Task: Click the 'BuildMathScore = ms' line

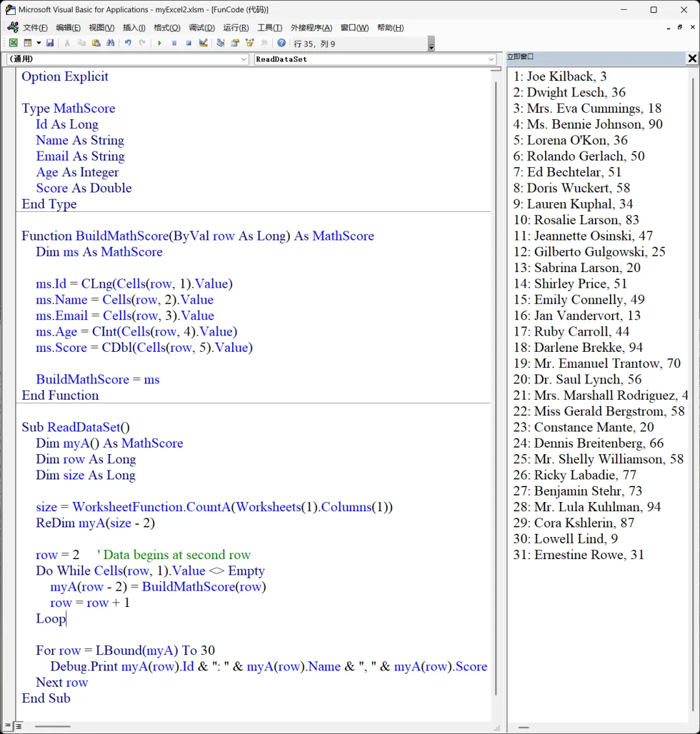Action: [97, 379]
